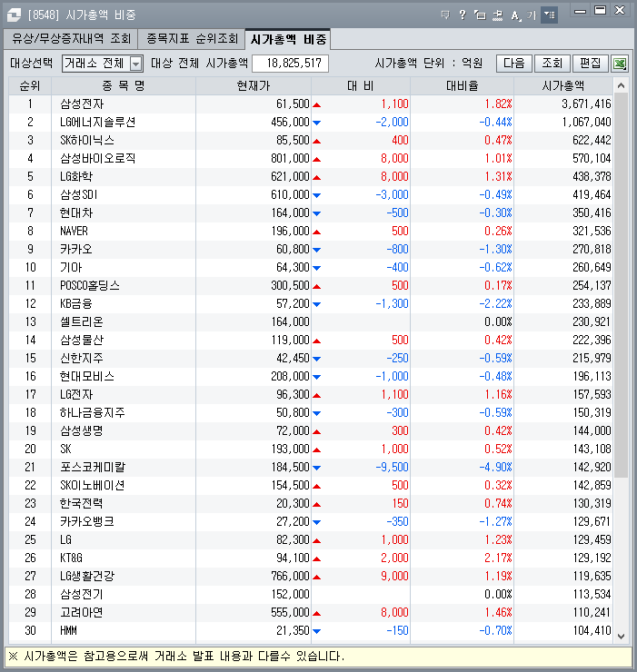Click the 시가총액 column header
The height and width of the screenshot is (672, 637).
pos(563,86)
